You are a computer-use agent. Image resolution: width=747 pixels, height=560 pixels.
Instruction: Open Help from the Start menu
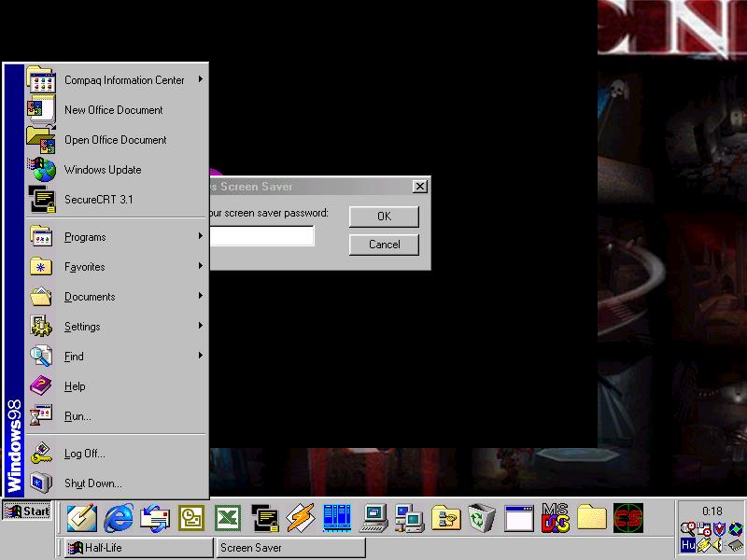[x=116, y=386]
